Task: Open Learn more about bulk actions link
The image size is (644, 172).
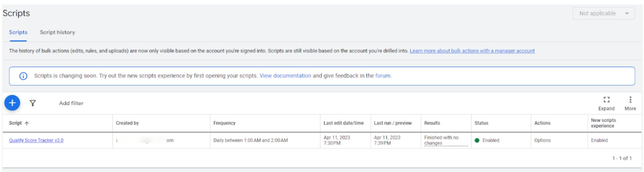Action: coord(472,51)
